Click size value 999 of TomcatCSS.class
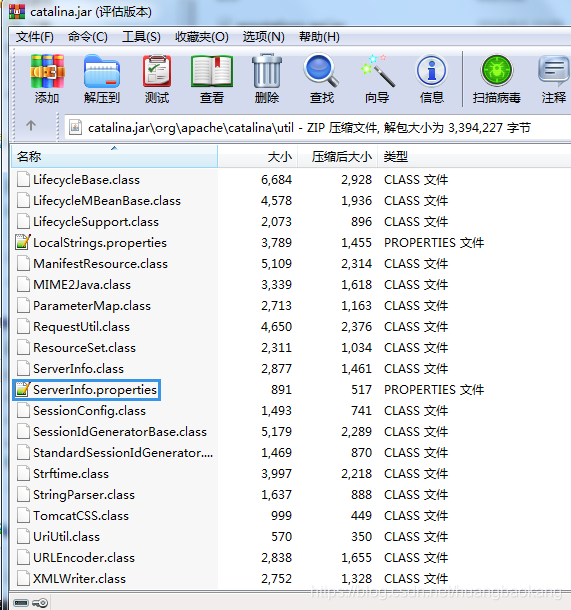Viewport: 571px width, 610px height. pyautogui.click(x=282, y=516)
